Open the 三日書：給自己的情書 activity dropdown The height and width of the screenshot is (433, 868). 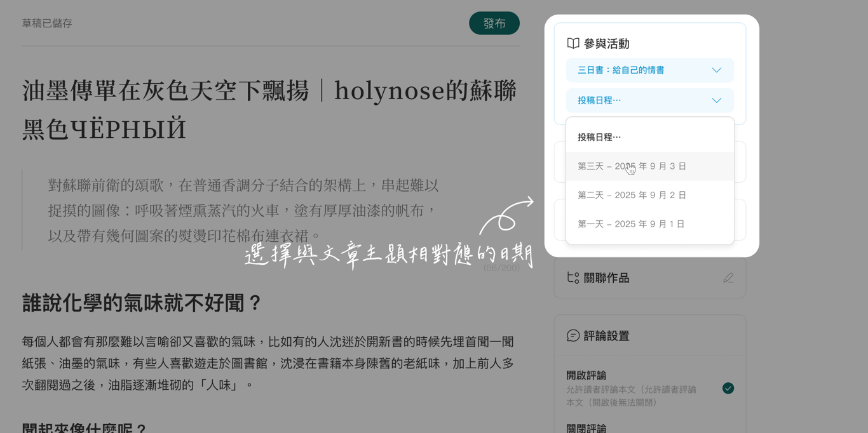click(649, 70)
